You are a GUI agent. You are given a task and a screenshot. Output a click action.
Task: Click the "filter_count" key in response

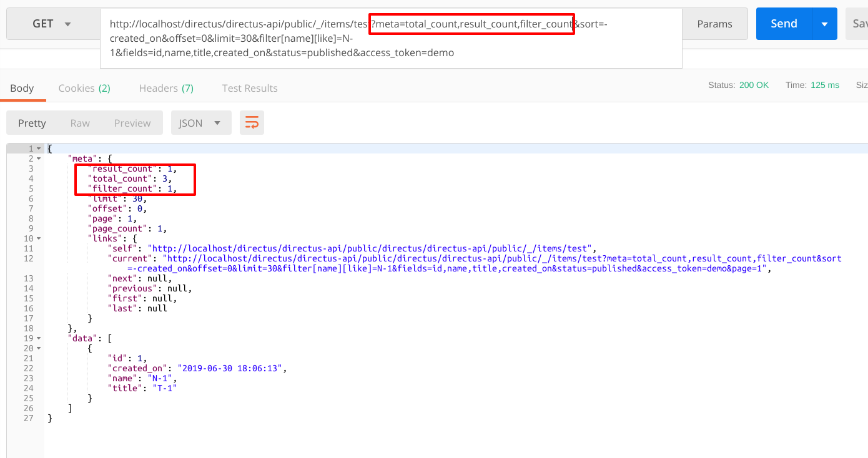pos(122,188)
